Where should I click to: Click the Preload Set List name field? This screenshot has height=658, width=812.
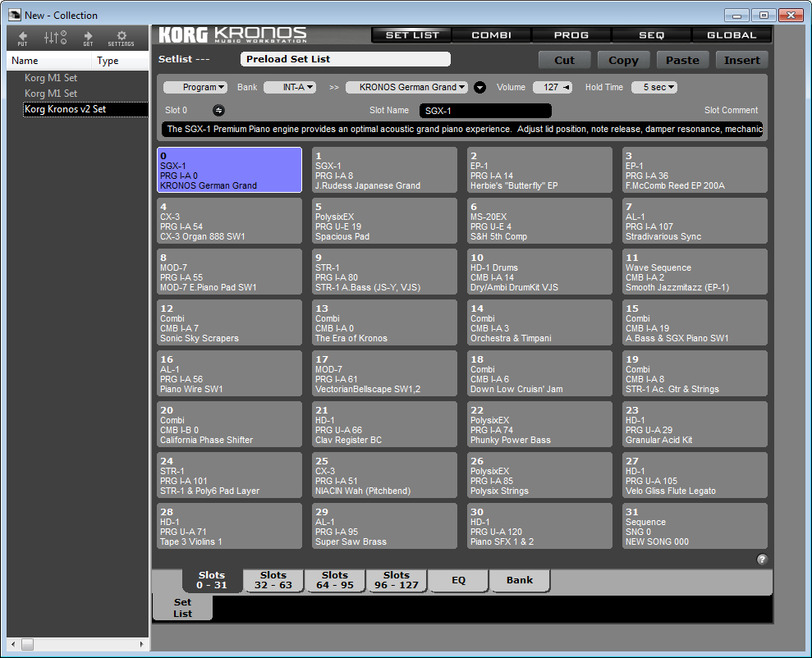pyautogui.click(x=346, y=59)
